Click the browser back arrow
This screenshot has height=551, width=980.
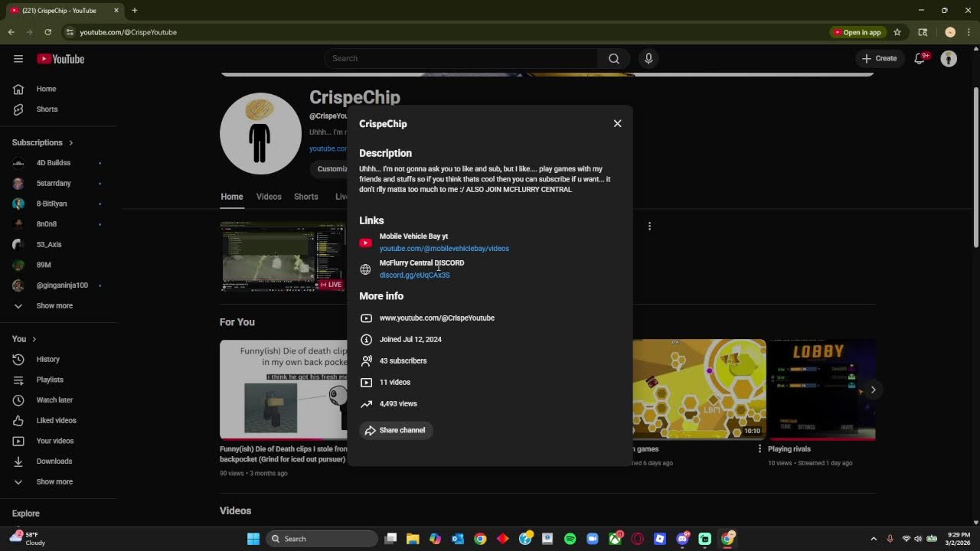click(11, 32)
